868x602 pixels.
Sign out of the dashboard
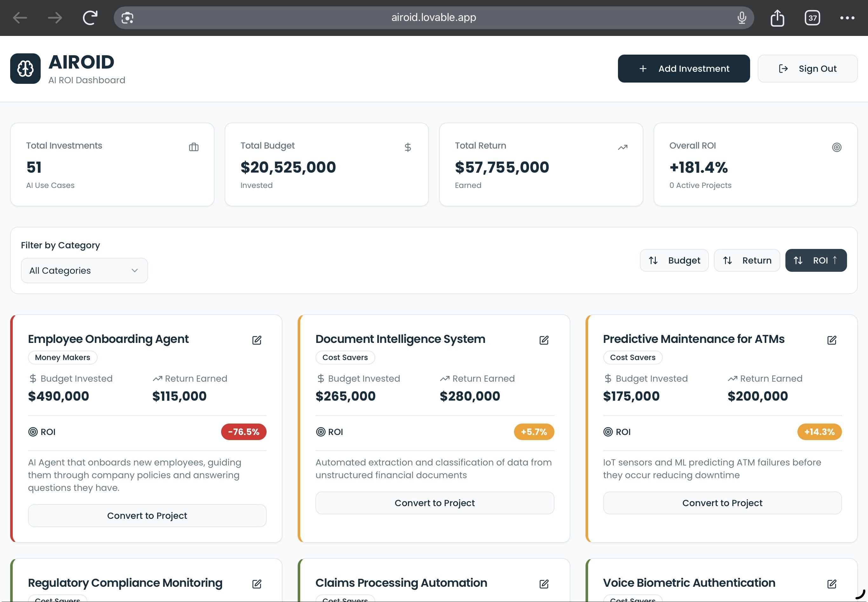click(807, 69)
